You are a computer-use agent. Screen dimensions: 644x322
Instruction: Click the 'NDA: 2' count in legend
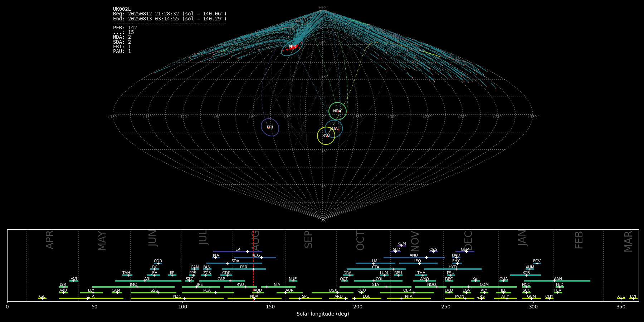(x=122, y=37)
